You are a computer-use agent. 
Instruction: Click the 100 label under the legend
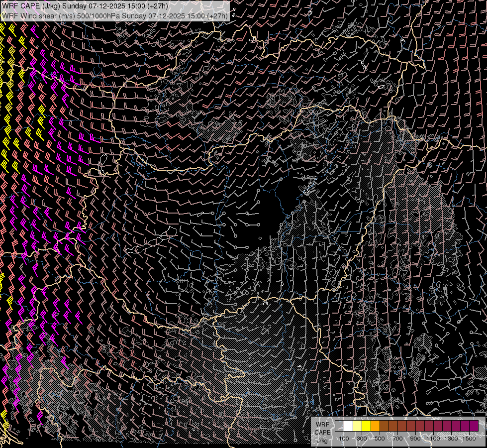344,439
